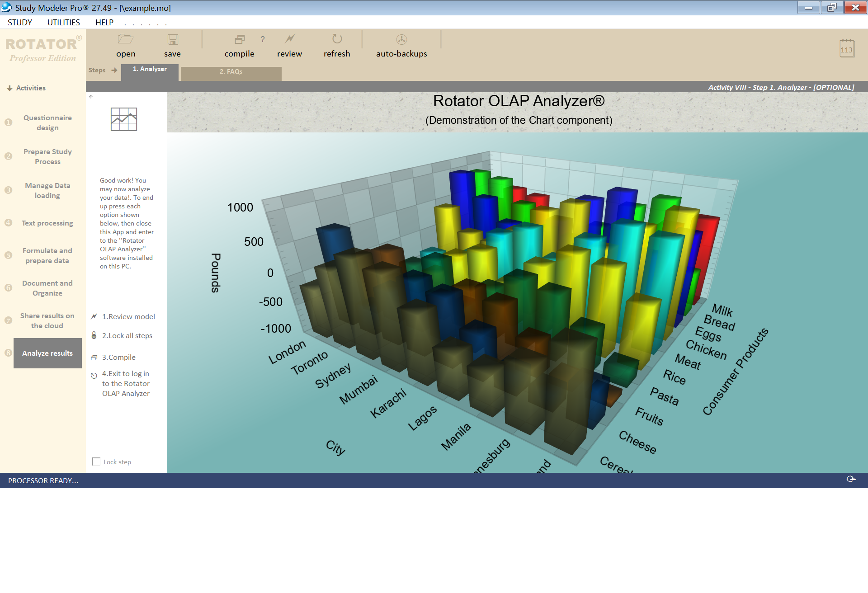The height and width of the screenshot is (593, 868).
Task: Click the ROTATOR Professor Edition logo
Action: [x=43, y=49]
